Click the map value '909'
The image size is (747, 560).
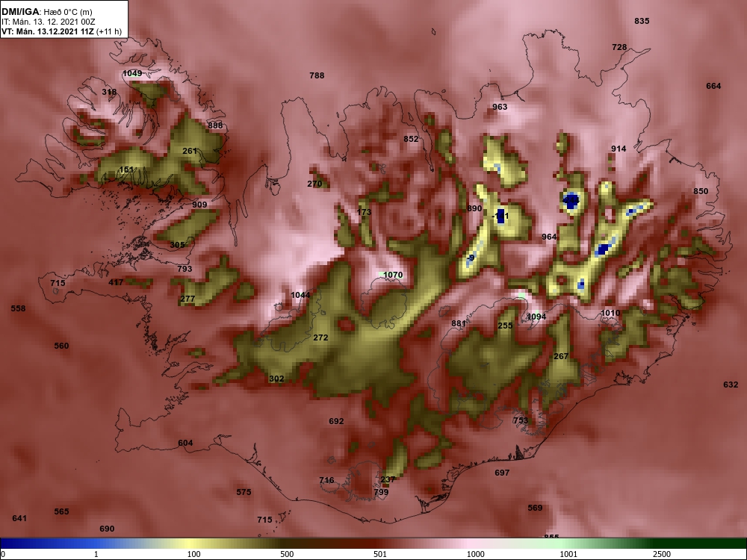199,205
